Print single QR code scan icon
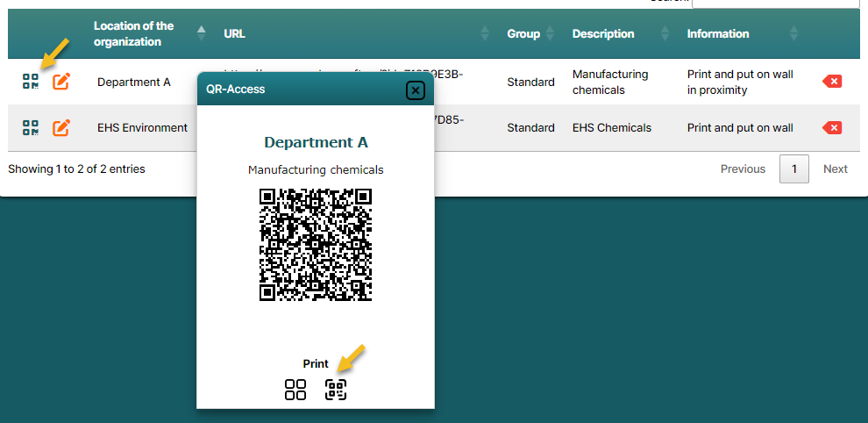Viewport: 868px width, 423px height. (336, 389)
